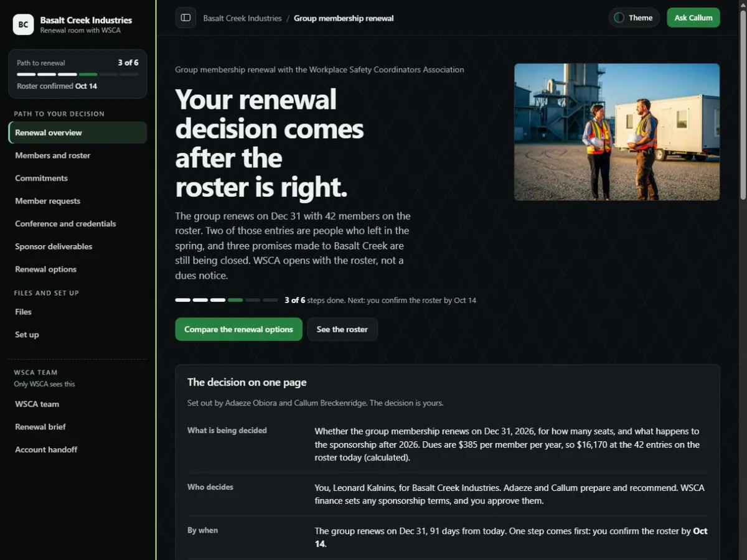Click See the roster button
Viewport: 747px width, 560px height.
(342, 329)
